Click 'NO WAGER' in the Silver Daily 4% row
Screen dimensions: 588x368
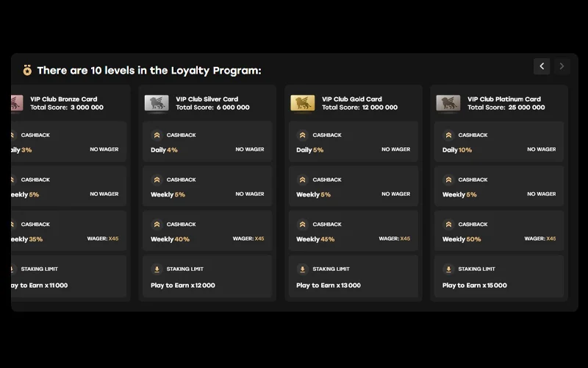(250, 149)
